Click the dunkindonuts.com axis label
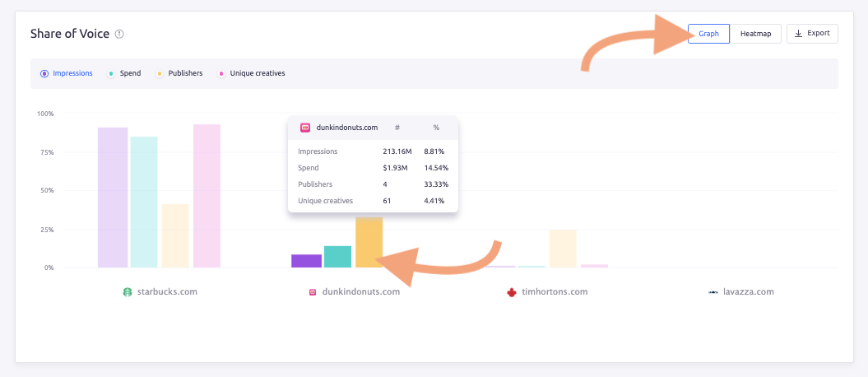 pos(361,291)
